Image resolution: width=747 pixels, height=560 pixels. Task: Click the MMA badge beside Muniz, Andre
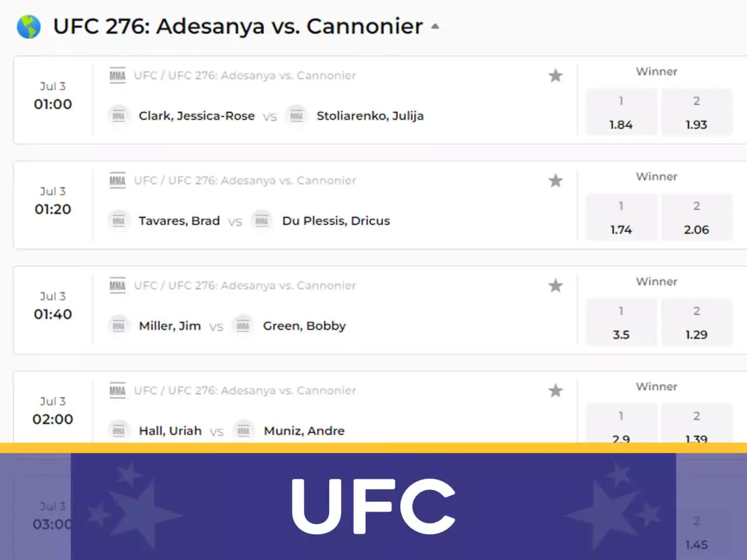pos(243,430)
